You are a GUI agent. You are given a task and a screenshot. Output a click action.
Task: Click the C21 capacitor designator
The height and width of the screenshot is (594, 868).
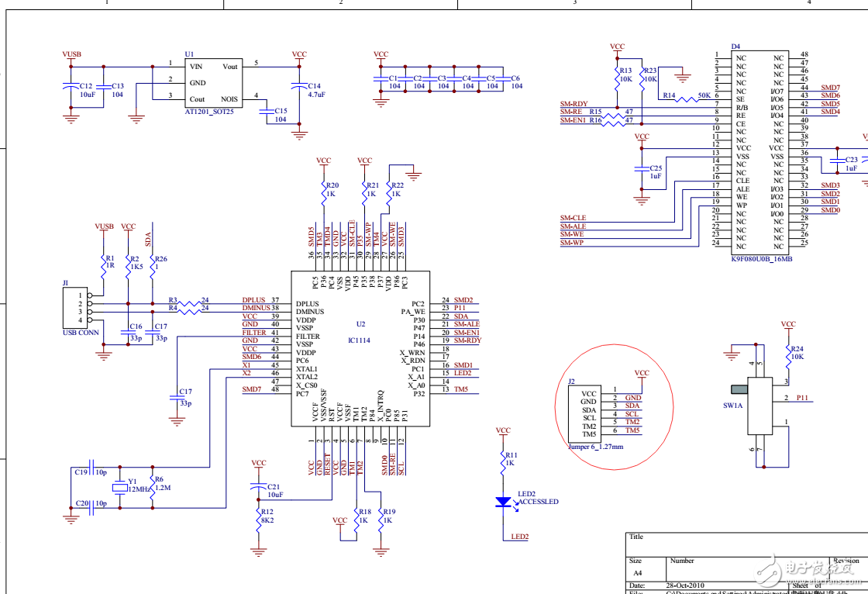click(274, 486)
